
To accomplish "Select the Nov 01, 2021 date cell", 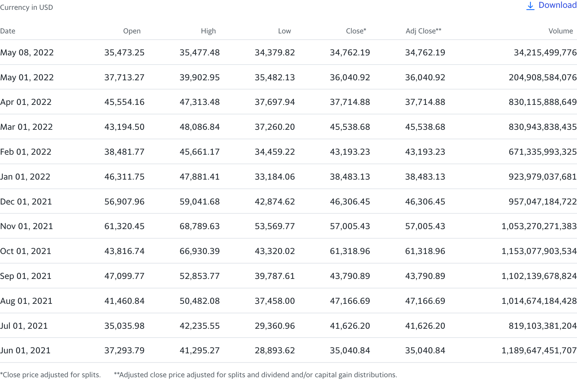I will coord(27,226).
